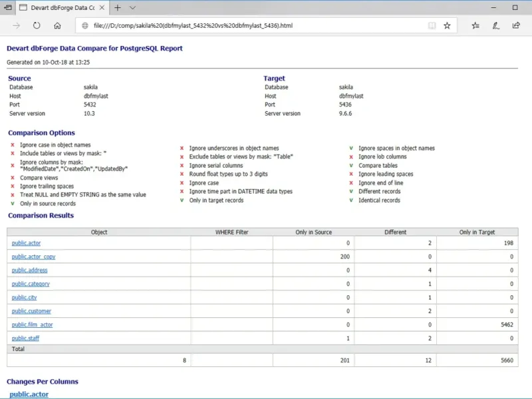Click the Target port value 5436
Image resolution: width=532 pixels, height=399 pixels.
345,104
